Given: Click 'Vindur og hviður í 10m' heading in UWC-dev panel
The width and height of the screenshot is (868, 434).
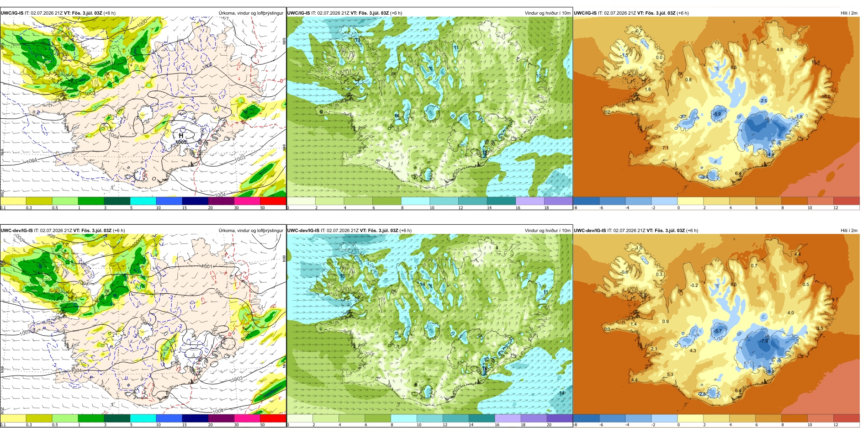Looking at the screenshot, I should [x=547, y=230].
